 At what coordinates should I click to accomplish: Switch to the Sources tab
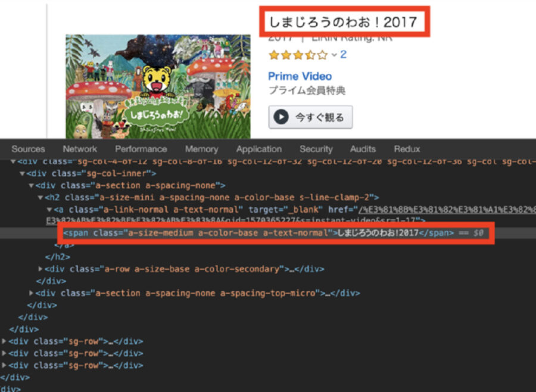(x=28, y=149)
